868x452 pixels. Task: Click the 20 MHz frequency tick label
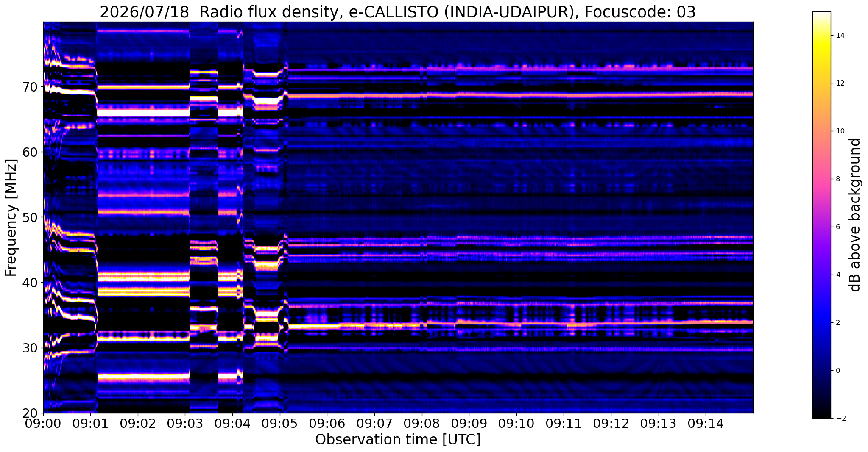32,413
